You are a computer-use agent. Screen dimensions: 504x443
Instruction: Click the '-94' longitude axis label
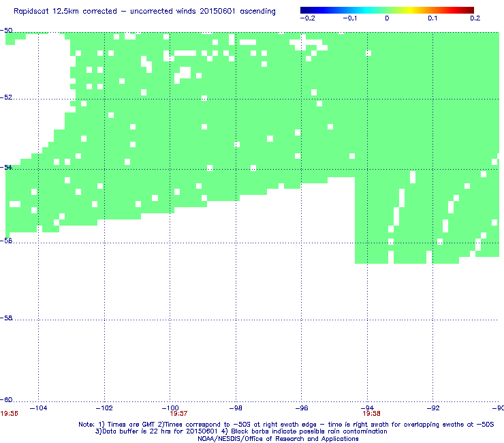pos(367,408)
